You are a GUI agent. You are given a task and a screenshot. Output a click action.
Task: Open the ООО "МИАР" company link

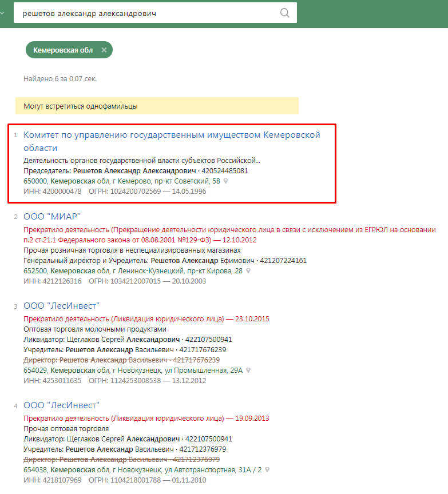click(52, 216)
